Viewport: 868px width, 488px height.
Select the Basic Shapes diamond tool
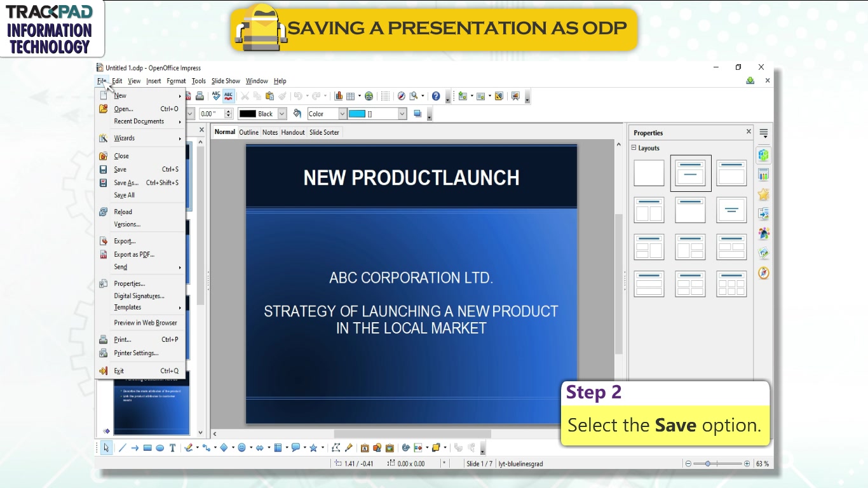click(224, 448)
